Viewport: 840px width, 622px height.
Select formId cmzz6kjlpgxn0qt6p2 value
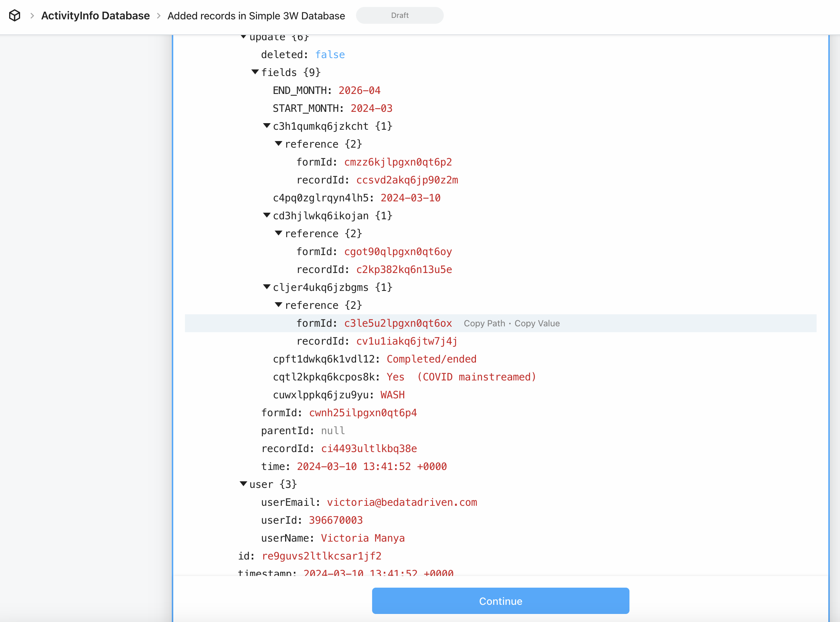pyautogui.click(x=398, y=162)
